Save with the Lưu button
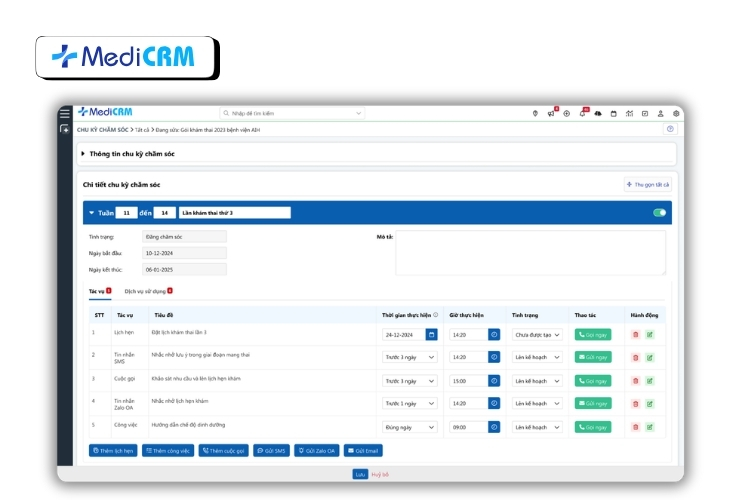 tap(360, 474)
